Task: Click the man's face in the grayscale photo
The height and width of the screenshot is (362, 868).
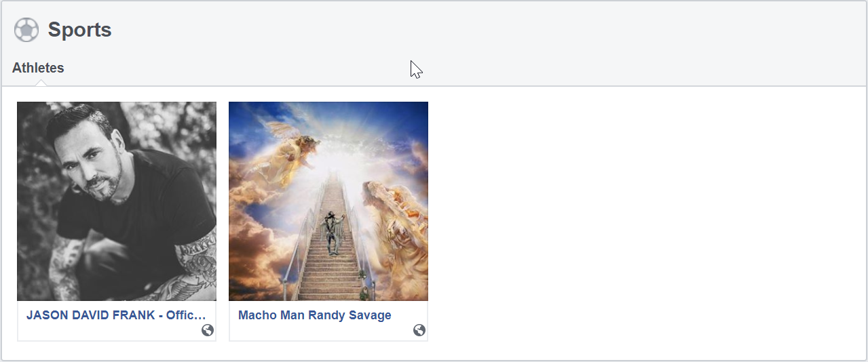Action: 95,163
